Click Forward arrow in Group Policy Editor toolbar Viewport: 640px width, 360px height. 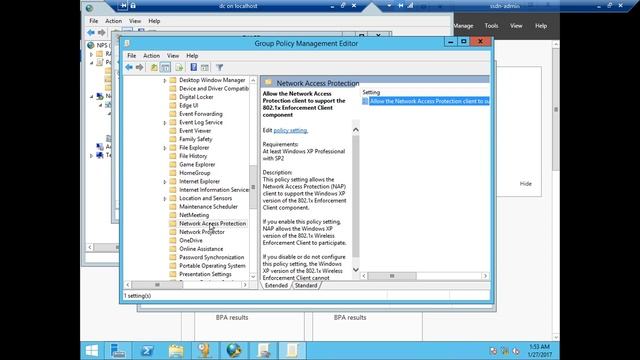pos(140,67)
